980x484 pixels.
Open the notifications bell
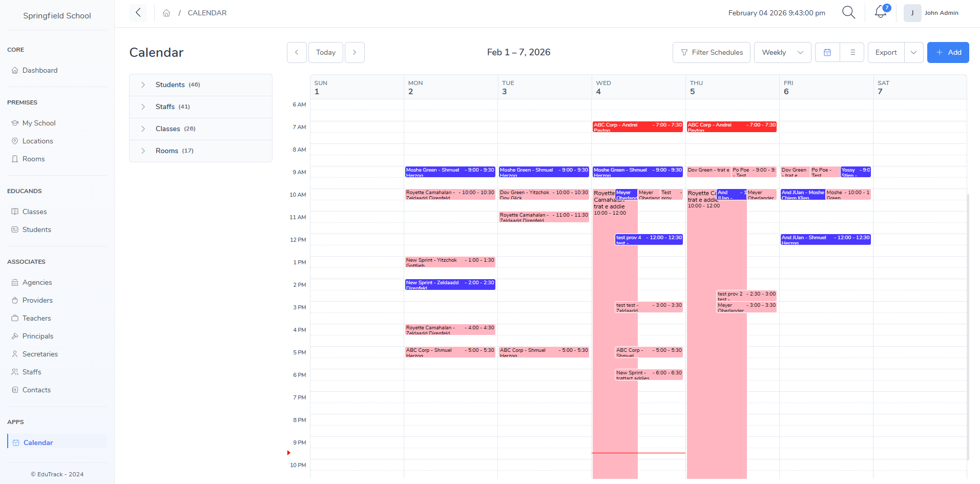pos(880,12)
